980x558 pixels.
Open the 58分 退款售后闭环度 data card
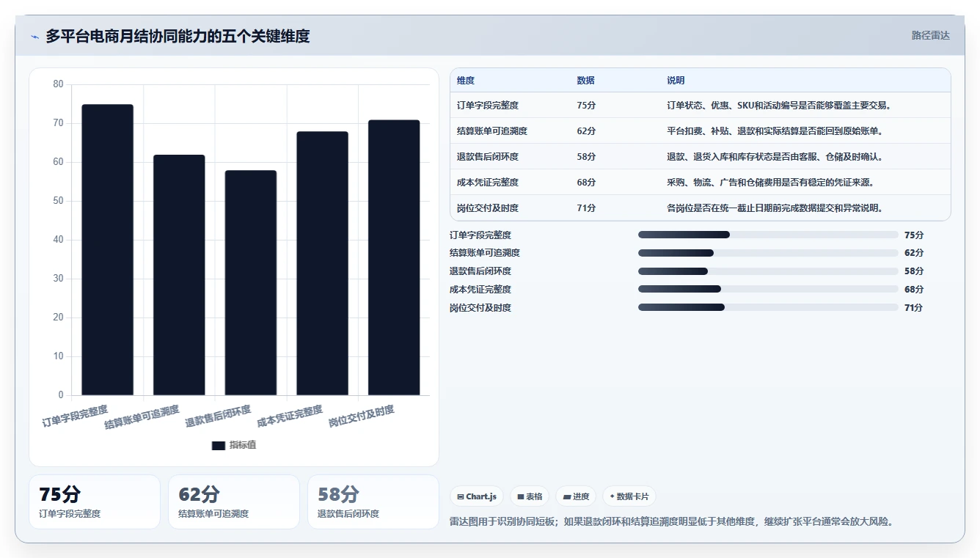[x=373, y=502]
